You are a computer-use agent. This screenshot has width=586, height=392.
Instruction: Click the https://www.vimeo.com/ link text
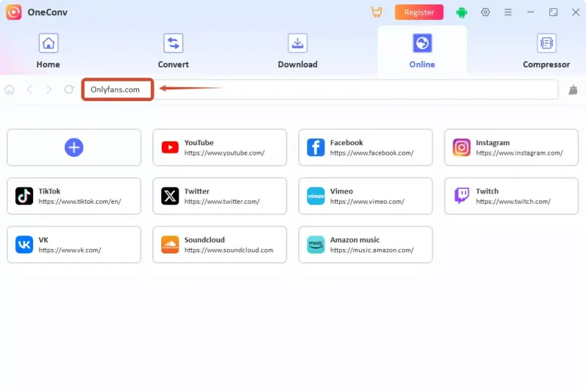pos(367,201)
